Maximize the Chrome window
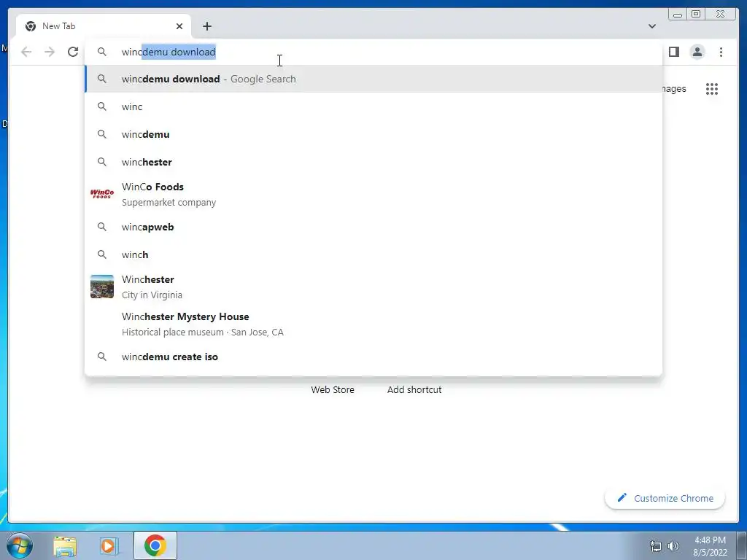 tap(695, 15)
